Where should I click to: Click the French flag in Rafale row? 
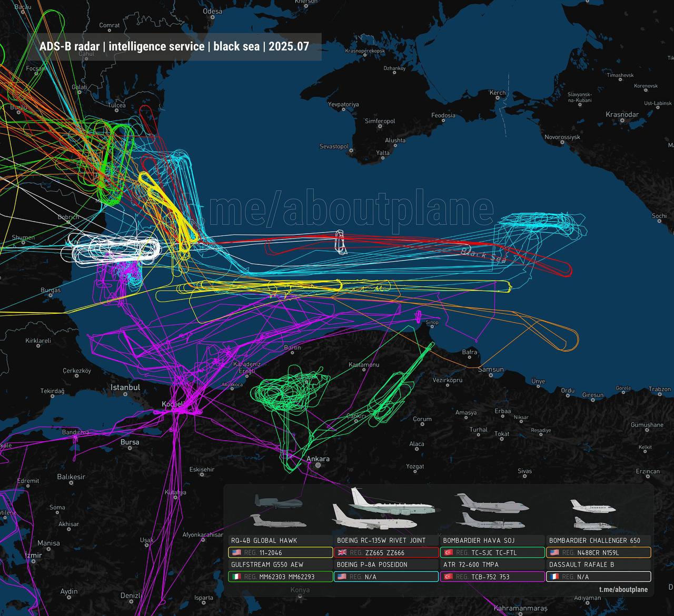click(554, 577)
